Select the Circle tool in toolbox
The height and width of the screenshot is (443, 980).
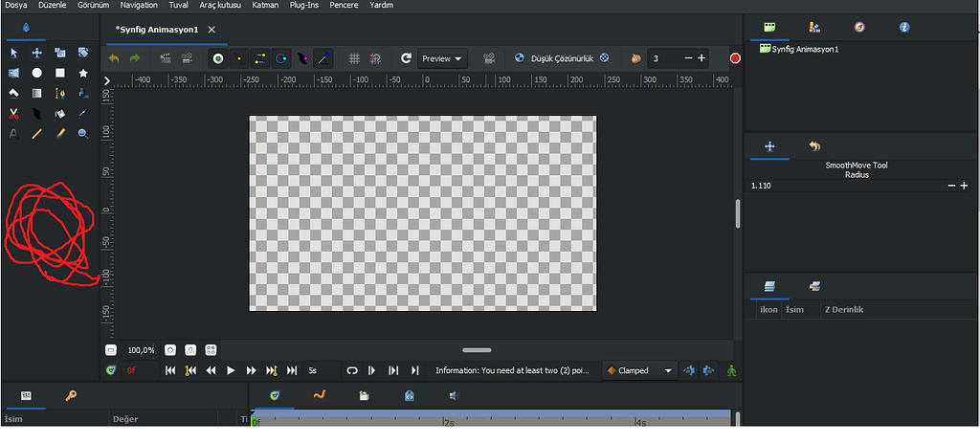tap(36, 73)
